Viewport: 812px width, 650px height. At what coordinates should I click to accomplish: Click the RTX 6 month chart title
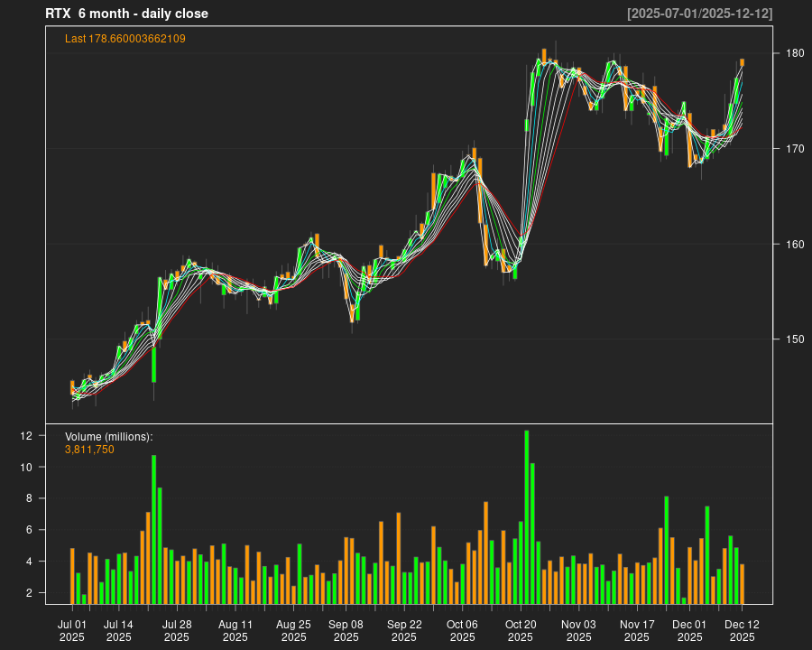coord(126,14)
